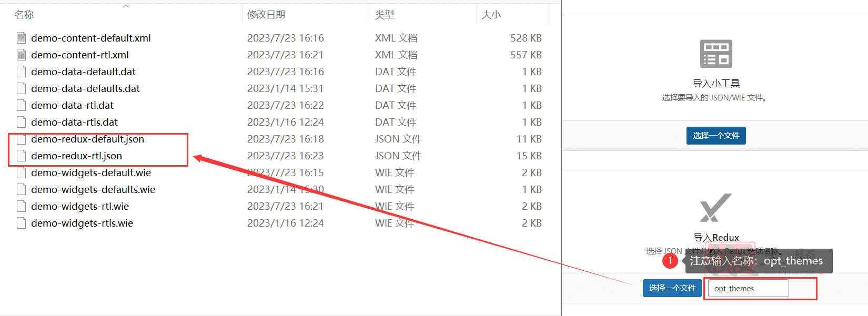Click 选择要导入的 JSON/WIE 文件 description
Image resolution: width=868 pixels, height=316 pixels.
(714, 98)
